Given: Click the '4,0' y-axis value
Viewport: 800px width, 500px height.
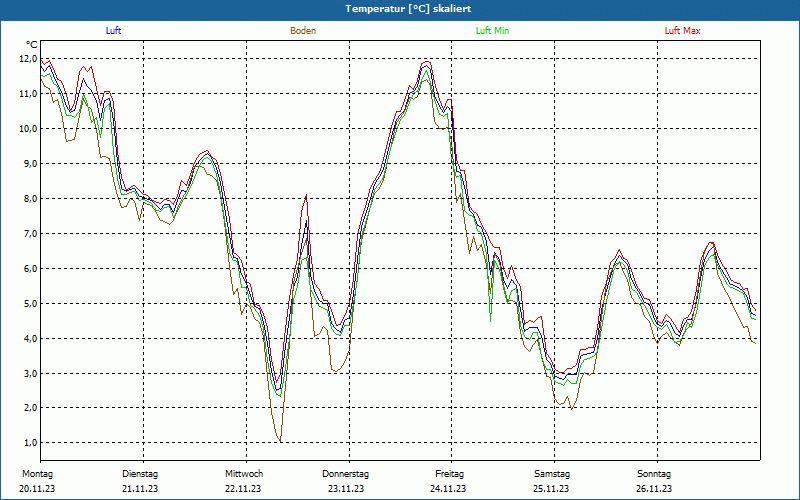Looking at the screenshot, I should click(31, 338).
